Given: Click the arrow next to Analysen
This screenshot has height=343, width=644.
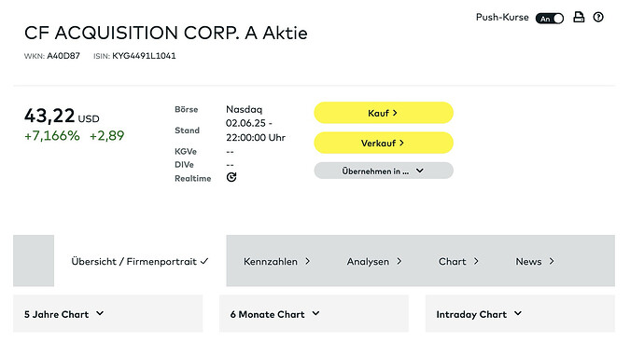Looking at the screenshot, I should click(x=399, y=261).
